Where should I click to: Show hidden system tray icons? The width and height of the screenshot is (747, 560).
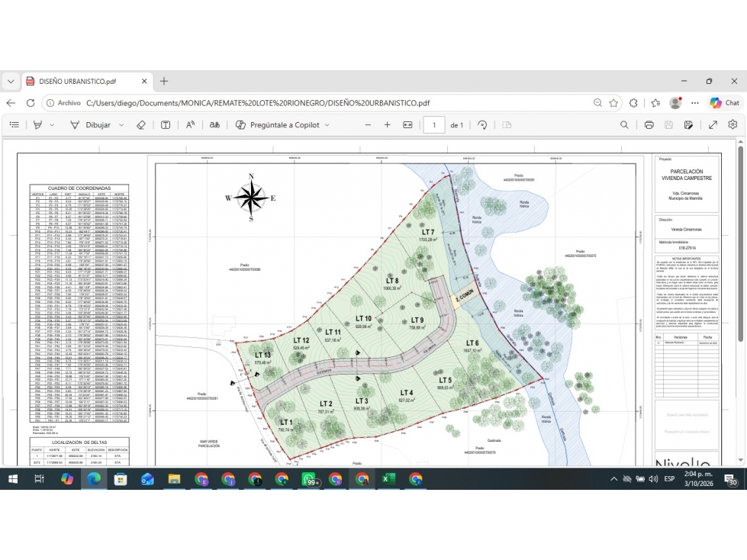tap(613, 479)
